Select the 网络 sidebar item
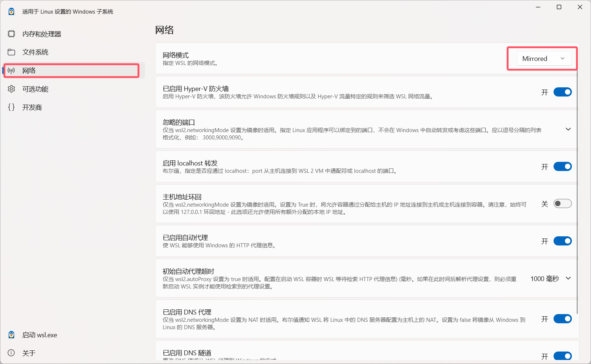The image size is (591, 364). pyautogui.click(x=74, y=70)
